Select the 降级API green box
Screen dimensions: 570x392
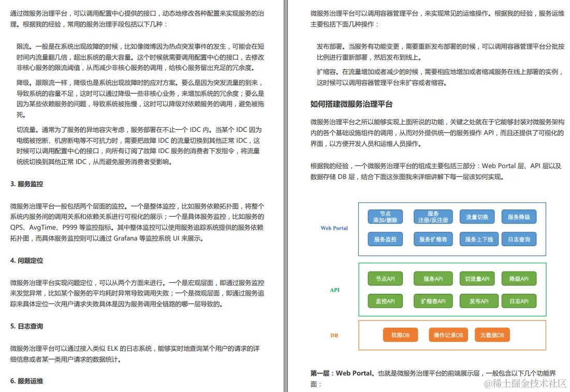click(x=519, y=279)
